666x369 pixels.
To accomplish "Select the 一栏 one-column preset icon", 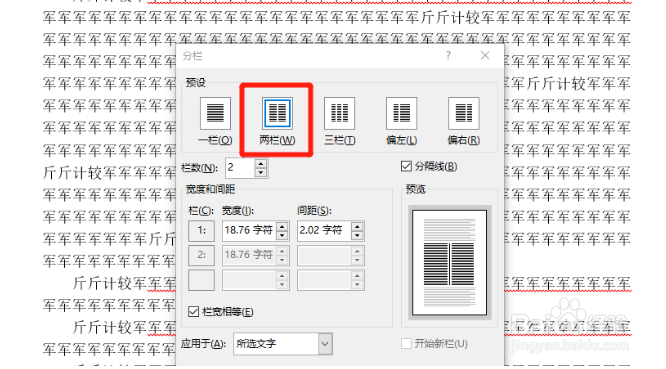I will point(215,113).
